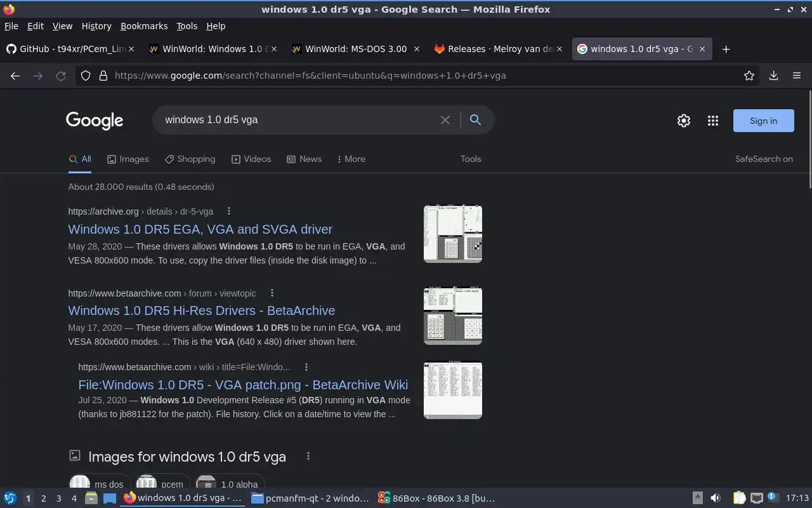Image resolution: width=812 pixels, height=508 pixels.
Task: Clear the Google search box with the X icon
Action: tap(445, 120)
